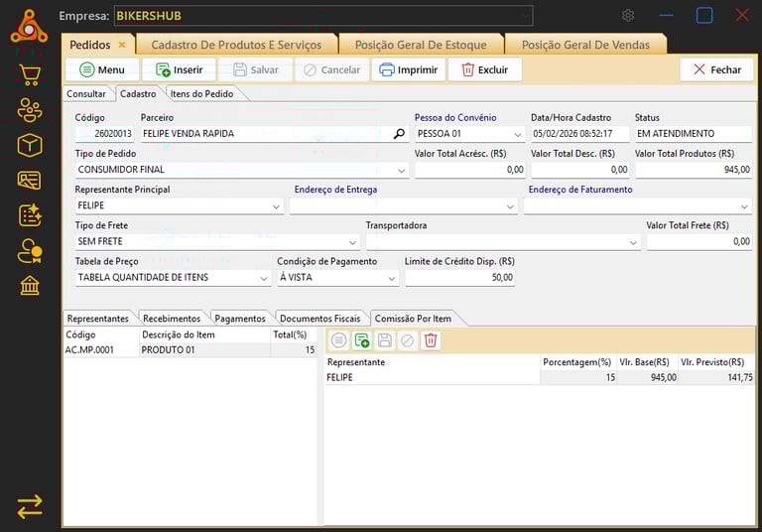
Task: Expand the Tipo de Pedido dropdown
Action: point(402,171)
